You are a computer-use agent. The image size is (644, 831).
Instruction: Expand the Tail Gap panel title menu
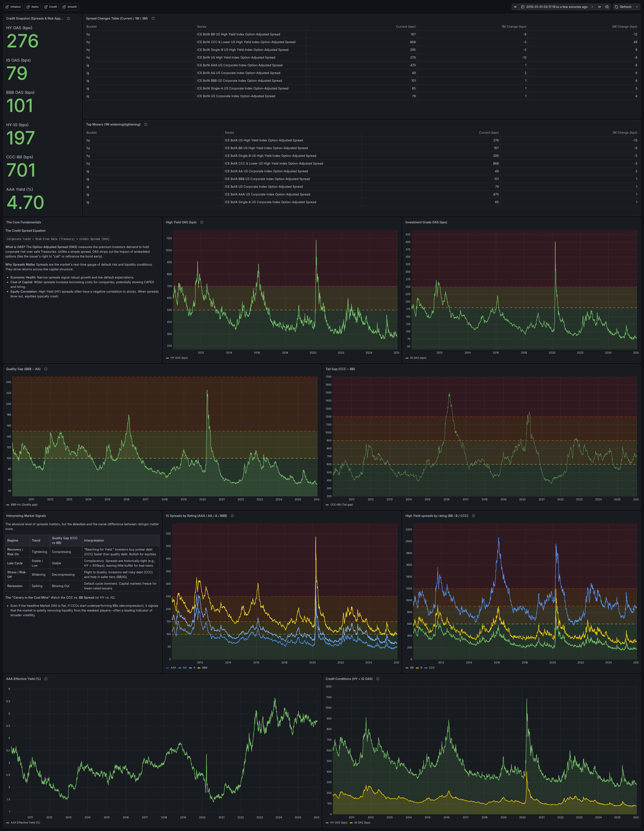pyautogui.click(x=340, y=369)
